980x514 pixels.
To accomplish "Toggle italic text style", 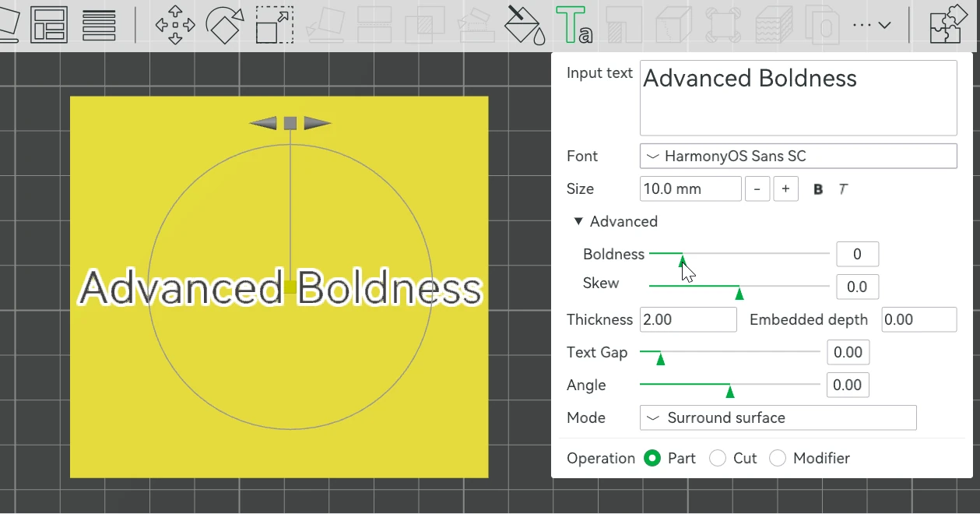I will point(842,189).
